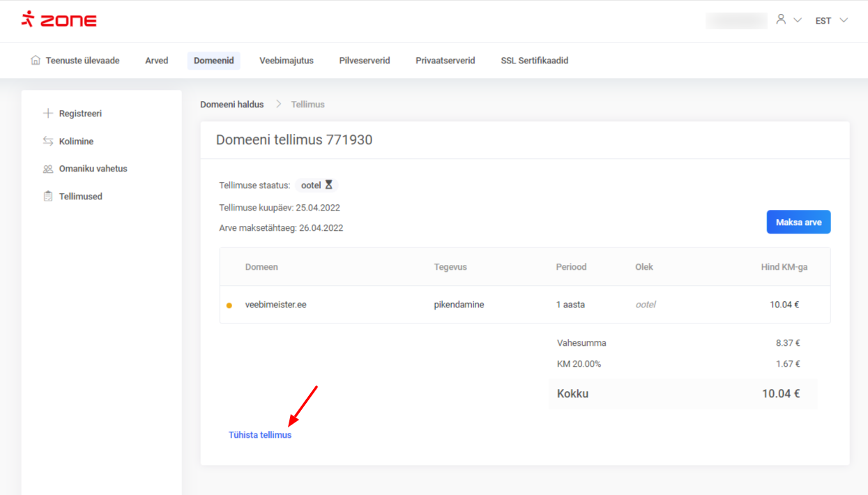The width and height of the screenshot is (868, 495).
Task: Click the people icon for Omaniku vahetus
Action: point(48,169)
